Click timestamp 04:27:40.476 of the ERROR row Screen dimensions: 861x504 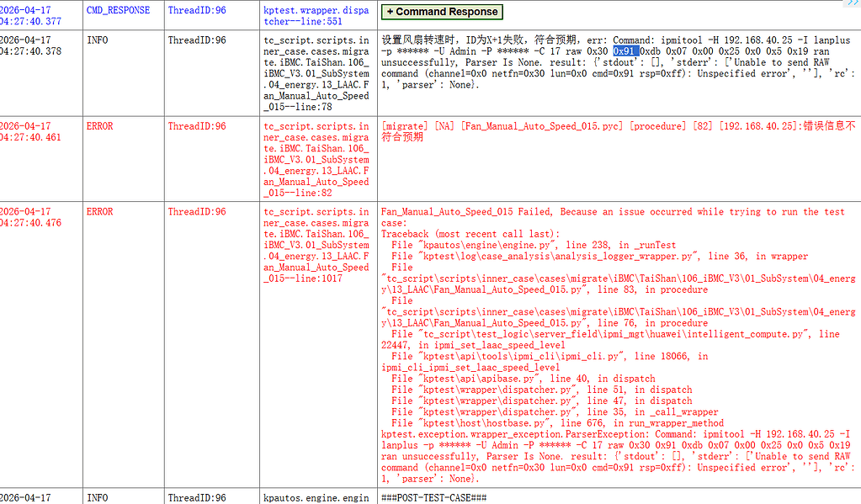tap(31, 223)
